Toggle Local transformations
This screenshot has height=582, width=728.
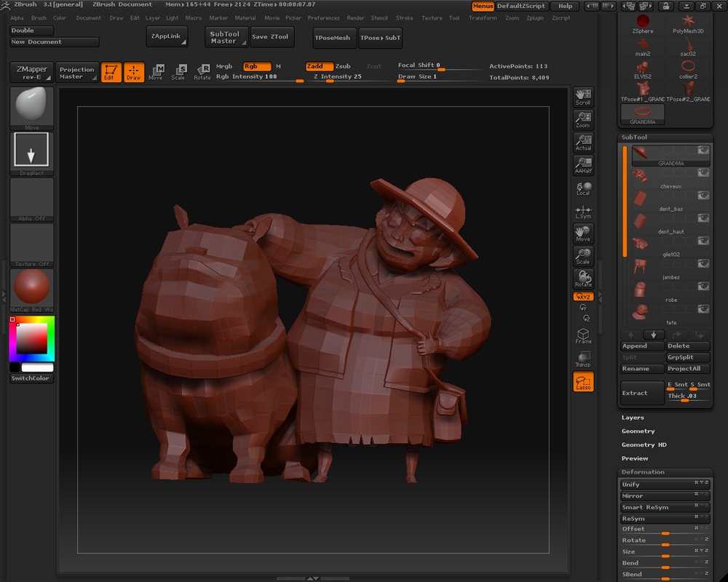[583, 188]
